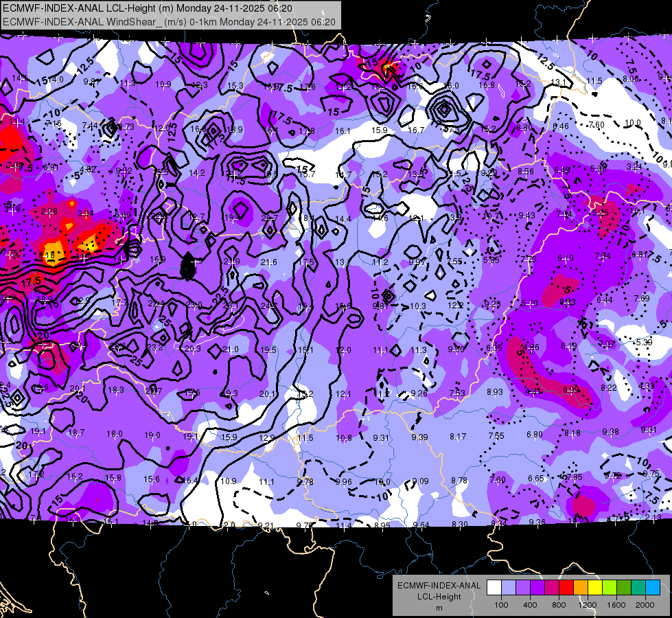Click the grid value 18.0

[x=115, y=434]
